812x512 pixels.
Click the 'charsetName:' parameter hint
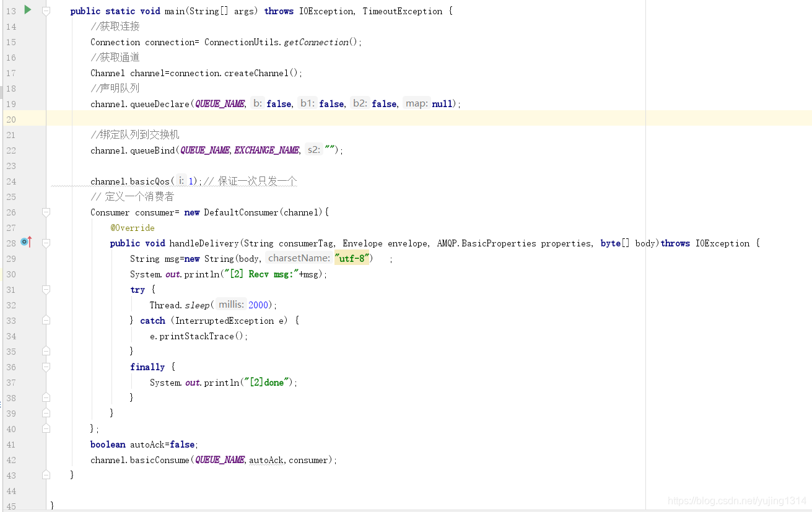coord(299,258)
